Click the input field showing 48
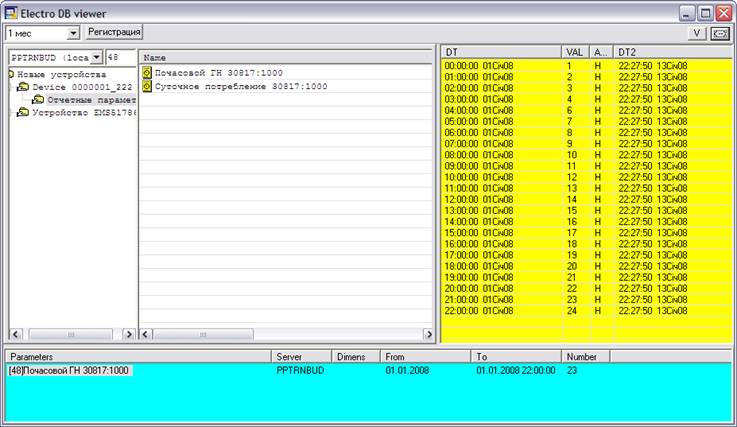 [120, 57]
